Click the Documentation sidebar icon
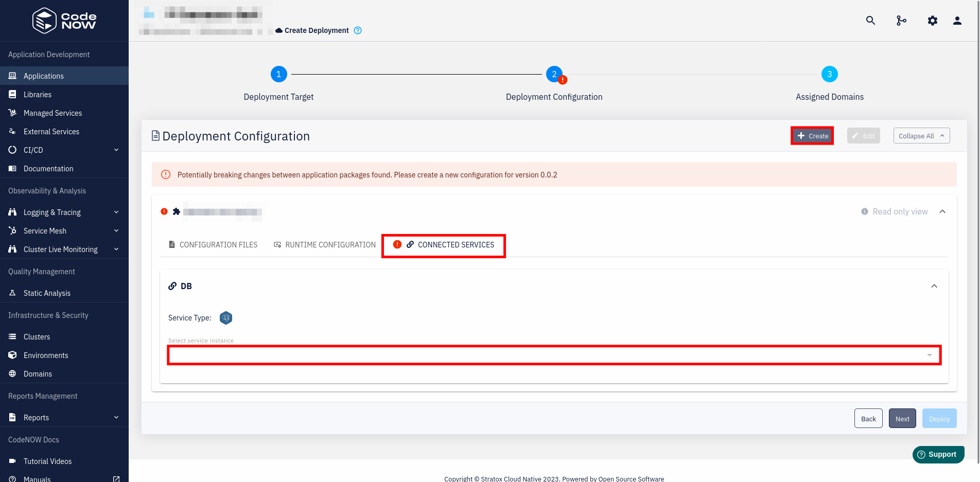 pyautogui.click(x=12, y=168)
